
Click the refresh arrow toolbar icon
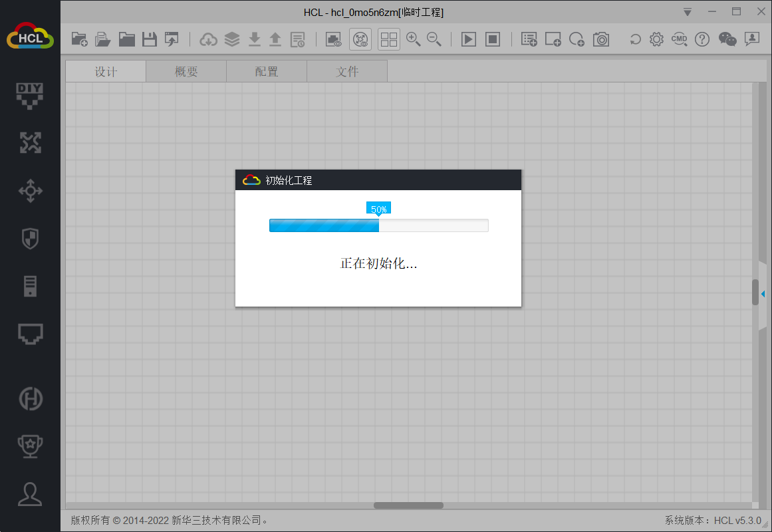(635, 39)
